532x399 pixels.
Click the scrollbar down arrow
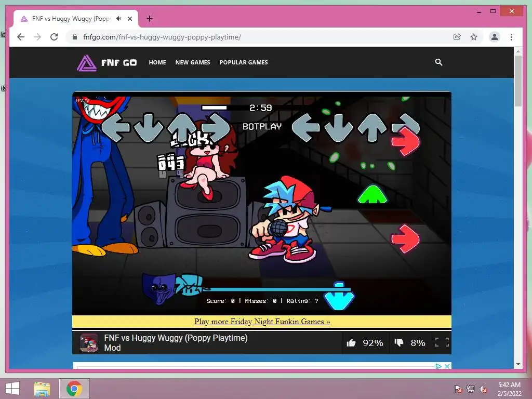click(x=518, y=364)
